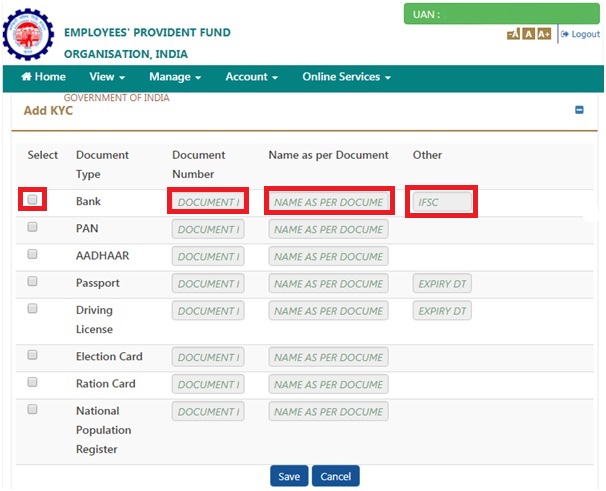
Task: Focus the Bank IFSC field
Action: pyautogui.click(x=442, y=202)
